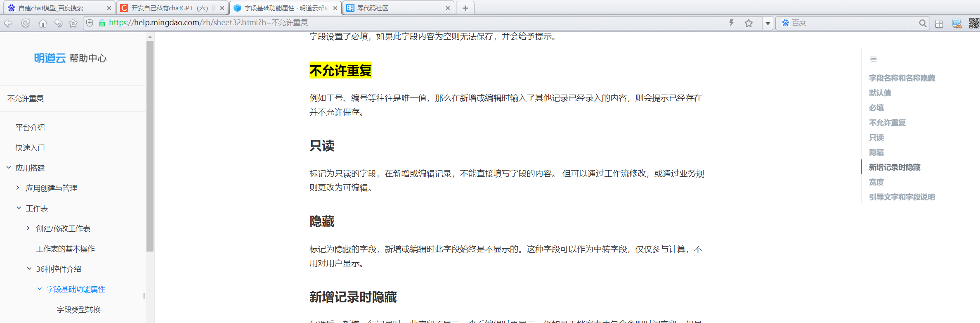Go to the browser home page icon

click(x=43, y=23)
